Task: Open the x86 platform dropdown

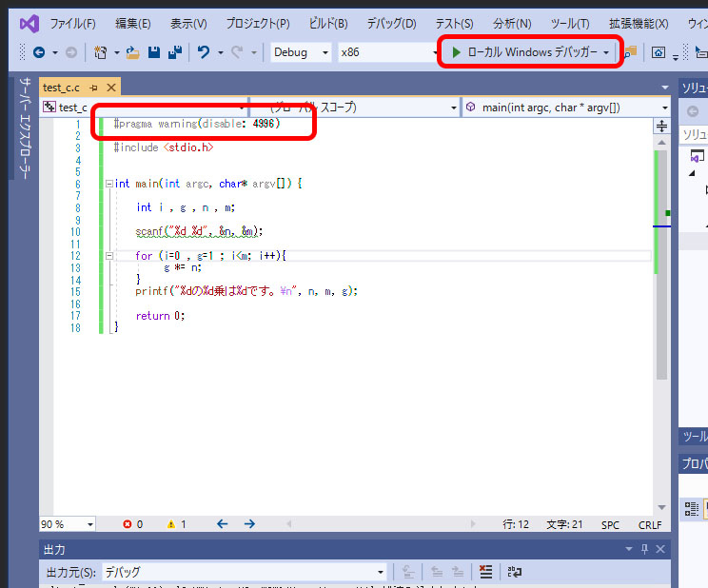Action: click(388, 52)
